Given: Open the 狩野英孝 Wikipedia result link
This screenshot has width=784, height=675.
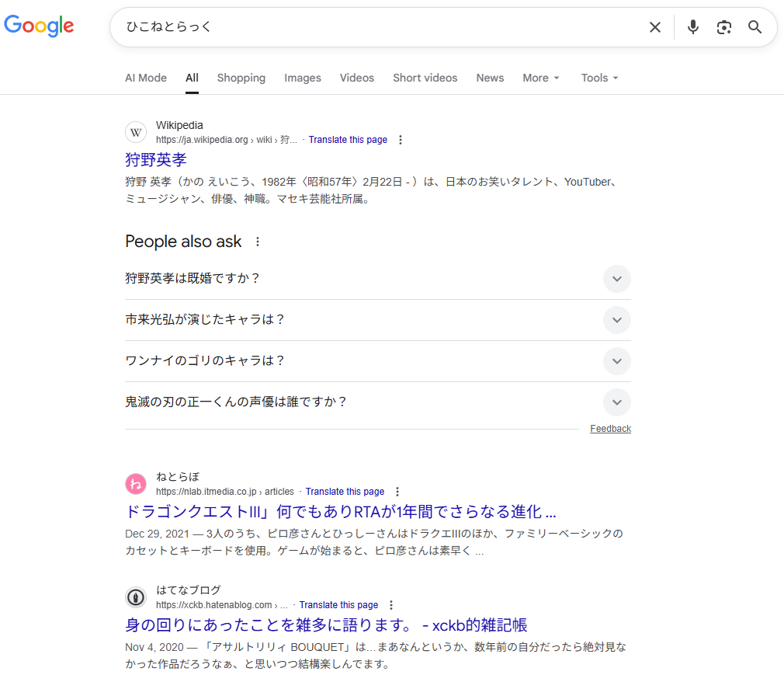Looking at the screenshot, I should (156, 160).
